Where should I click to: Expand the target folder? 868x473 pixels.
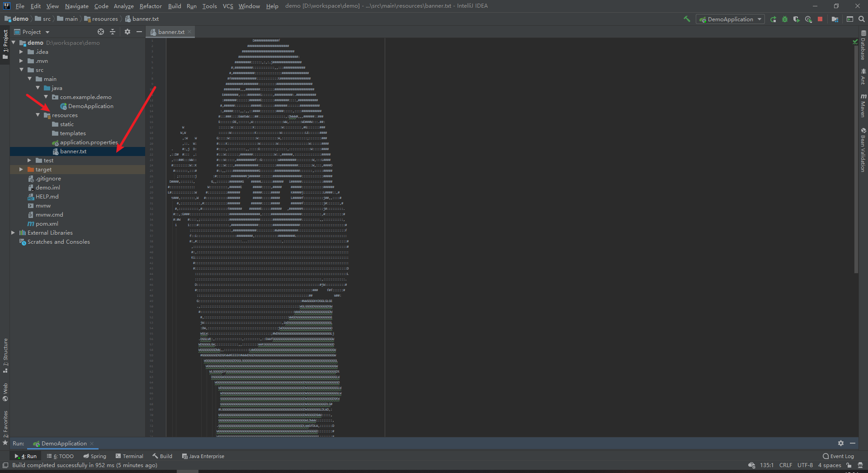tap(21, 169)
